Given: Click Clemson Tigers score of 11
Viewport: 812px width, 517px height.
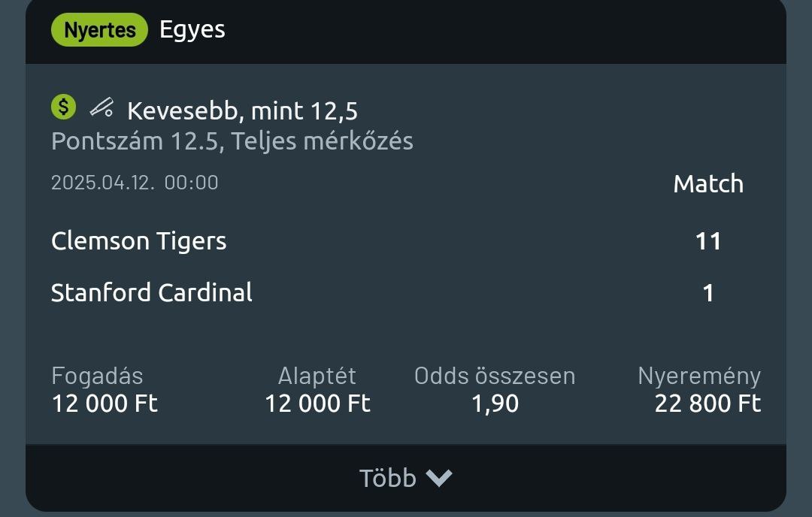Looking at the screenshot, I should coord(708,241).
